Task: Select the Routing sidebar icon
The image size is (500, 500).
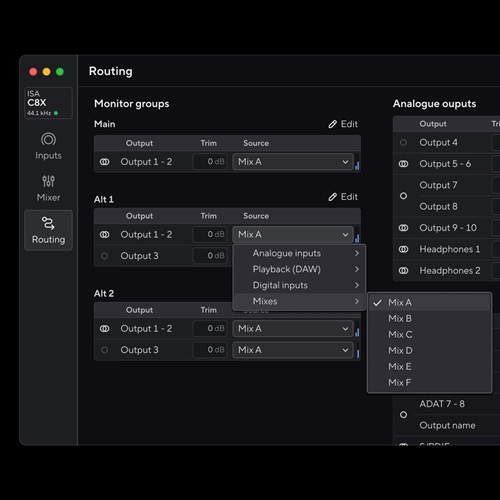Action: [48, 230]
